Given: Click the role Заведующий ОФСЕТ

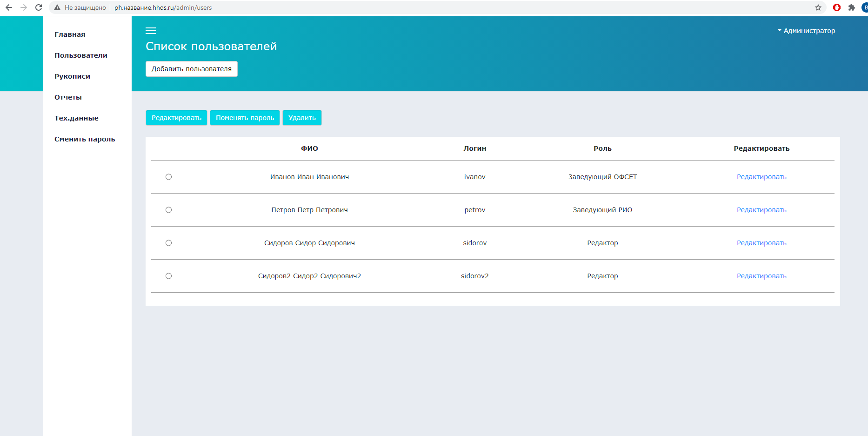Looking at the screenshot, I should tap(602, 177).
